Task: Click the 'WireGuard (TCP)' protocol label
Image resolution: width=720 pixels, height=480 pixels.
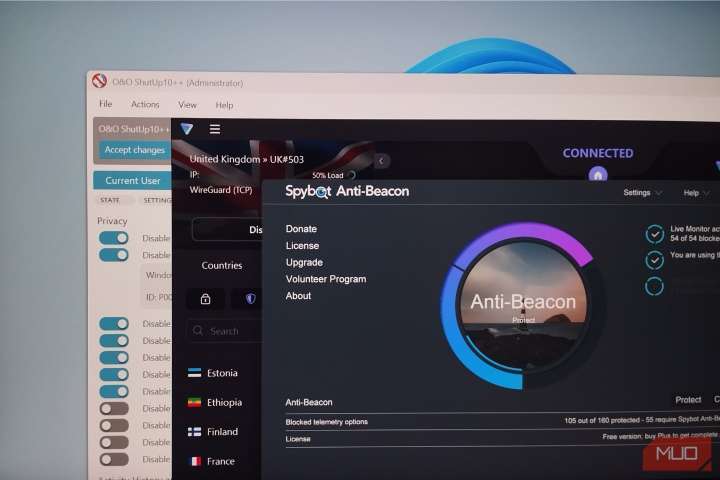Action: click(221, 190)
